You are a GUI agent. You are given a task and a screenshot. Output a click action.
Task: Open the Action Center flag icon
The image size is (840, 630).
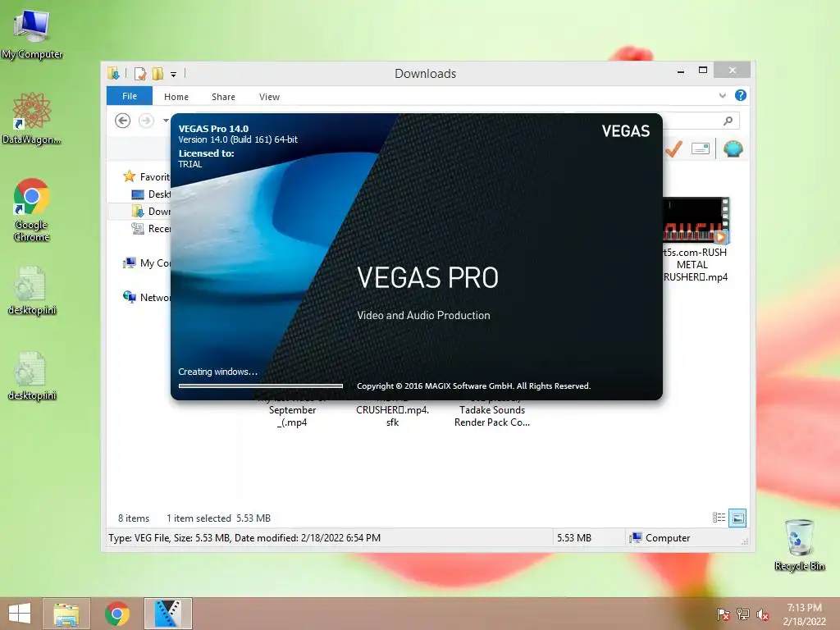pos(723,614)
